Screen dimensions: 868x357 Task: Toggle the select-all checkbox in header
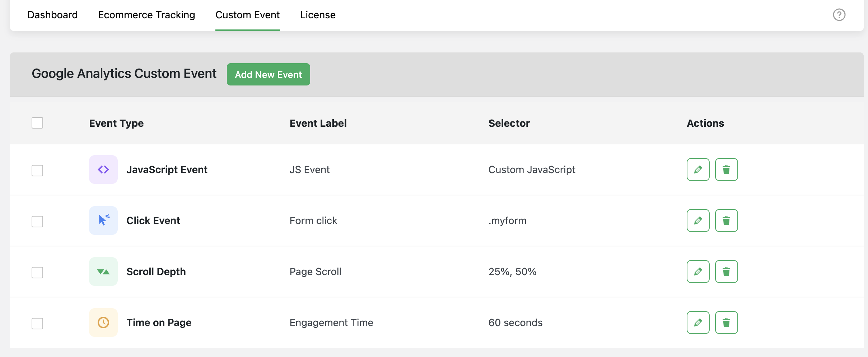(x=37, y=123)
